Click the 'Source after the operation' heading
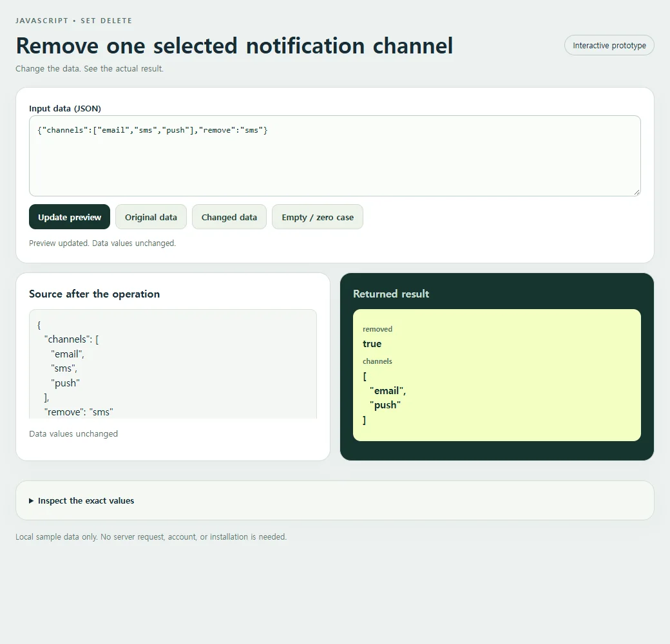Screen dimensions: 670x644 coord(95,294)
